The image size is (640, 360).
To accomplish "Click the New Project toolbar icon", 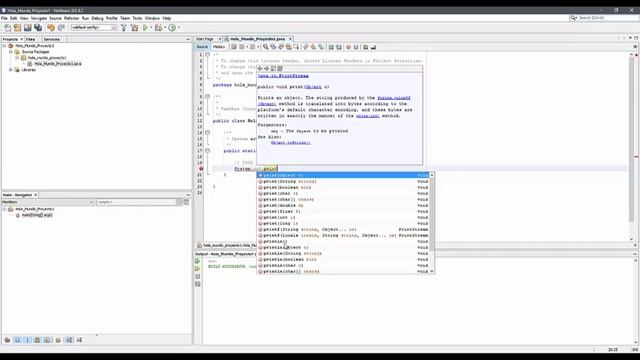I will [17, 28].
